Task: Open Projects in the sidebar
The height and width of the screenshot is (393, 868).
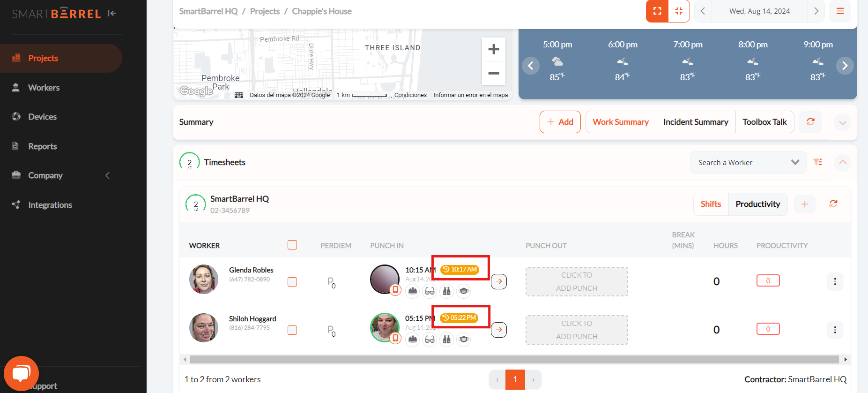Action: 61,58
